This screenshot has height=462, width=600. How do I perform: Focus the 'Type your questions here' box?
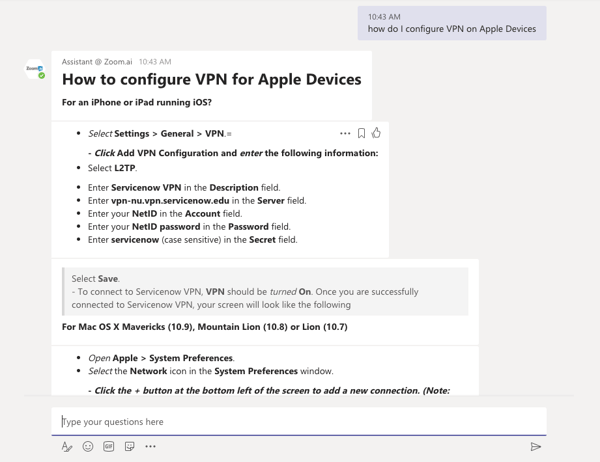299,421
